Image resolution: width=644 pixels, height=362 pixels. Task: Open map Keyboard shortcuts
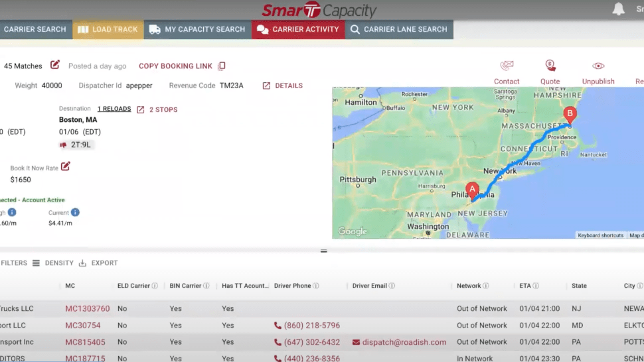pos(600,235)
